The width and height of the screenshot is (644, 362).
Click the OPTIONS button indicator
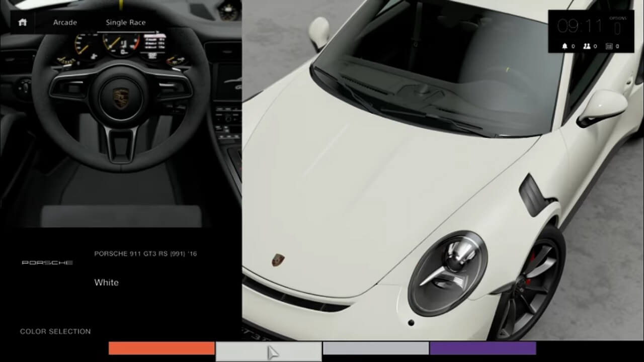(x=617, y=26)
